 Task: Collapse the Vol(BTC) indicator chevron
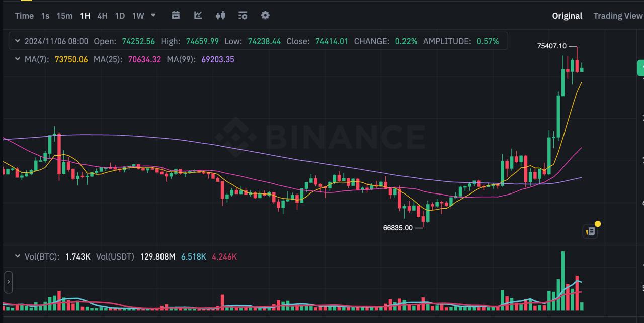(18, 256)
